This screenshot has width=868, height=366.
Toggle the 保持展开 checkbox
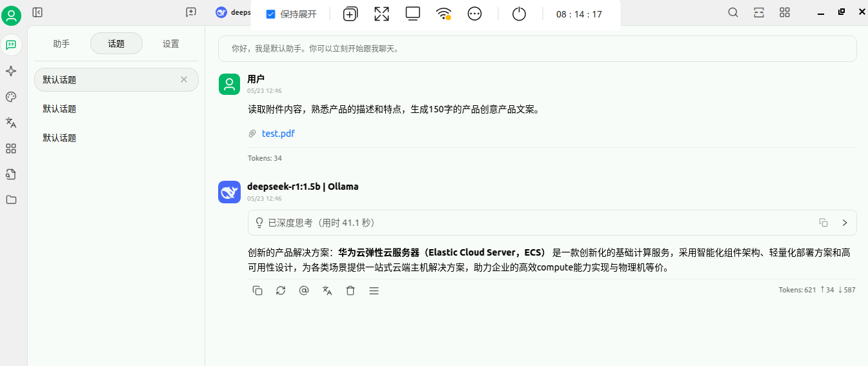[x=271, y=14]
